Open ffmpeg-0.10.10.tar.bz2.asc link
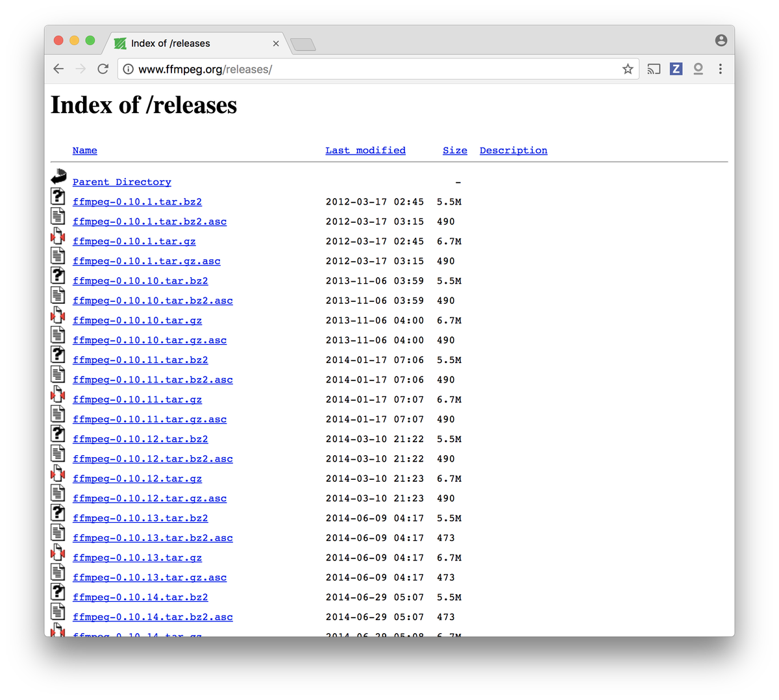Viewport: 779px width, 700px height. coord(153,301)
